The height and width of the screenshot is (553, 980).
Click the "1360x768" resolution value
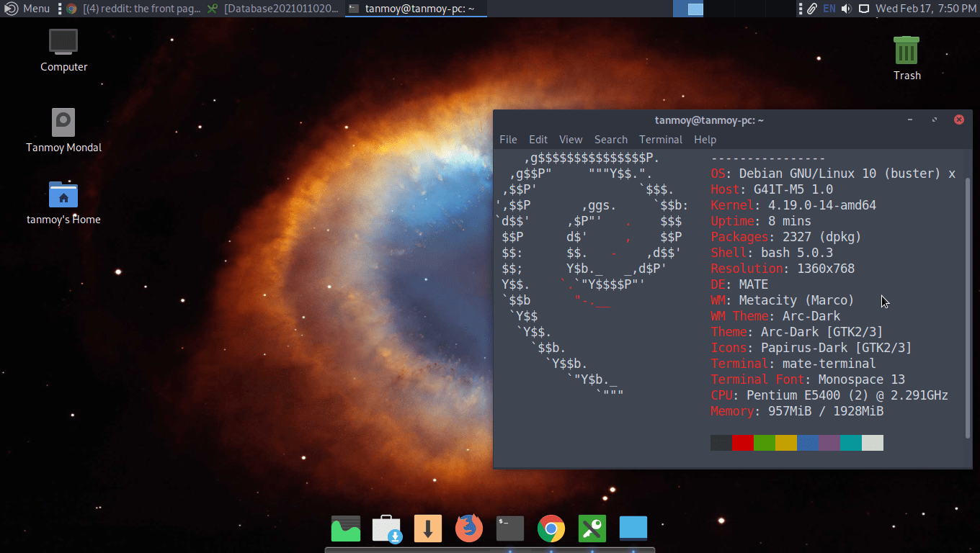click(x=826, y=269)
